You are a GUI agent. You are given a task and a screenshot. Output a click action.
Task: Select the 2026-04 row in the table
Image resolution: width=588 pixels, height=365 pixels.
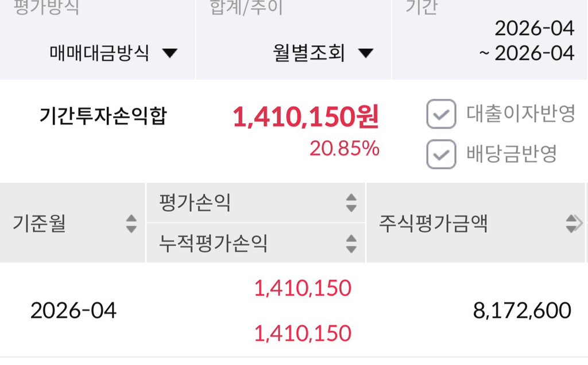coord(73,310)
